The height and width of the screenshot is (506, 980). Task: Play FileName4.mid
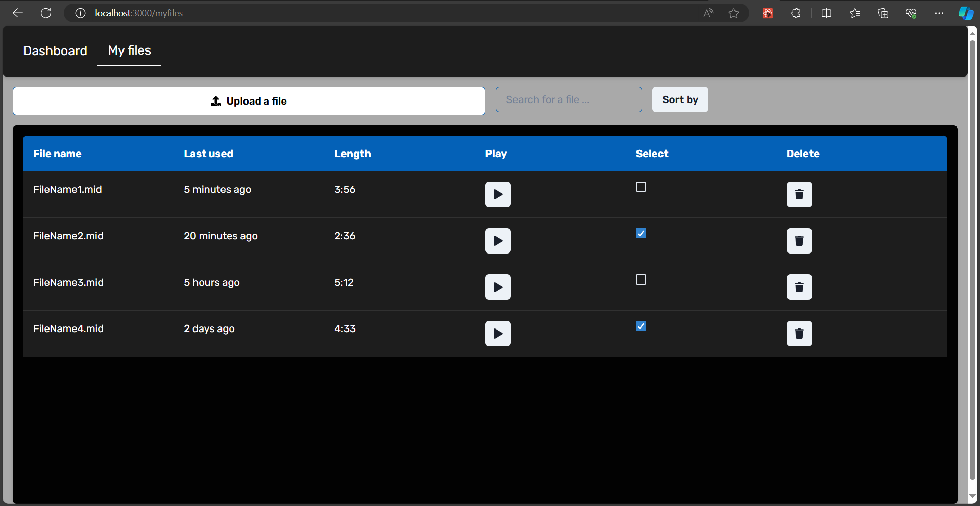498,334
